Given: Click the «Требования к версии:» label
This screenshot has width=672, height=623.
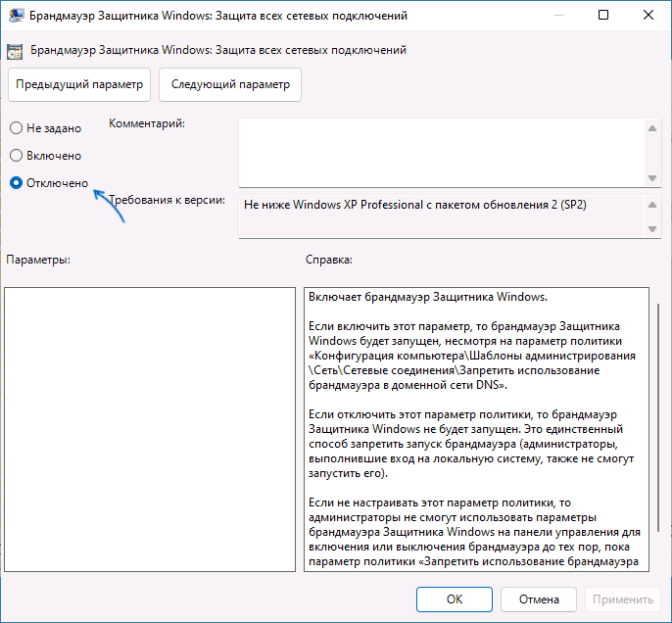Looking at the screenshot, I should pos(167,200).
